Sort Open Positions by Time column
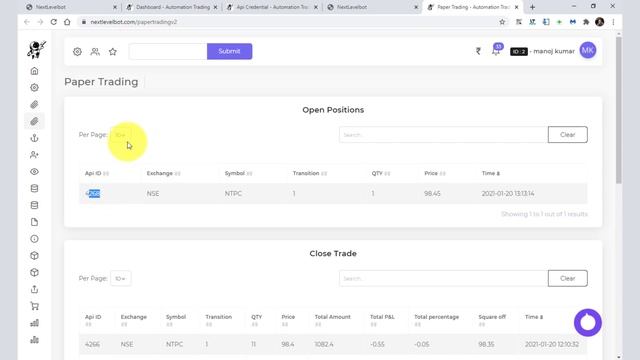Image resolution: width=640 pixels, height=360 pixels. coord(491,173)
